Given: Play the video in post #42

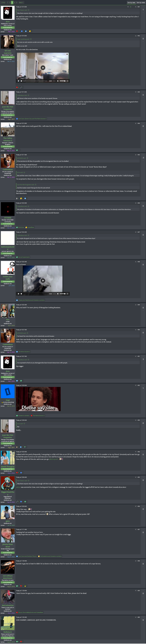Looking at the screenshot, I should (43, 67).
